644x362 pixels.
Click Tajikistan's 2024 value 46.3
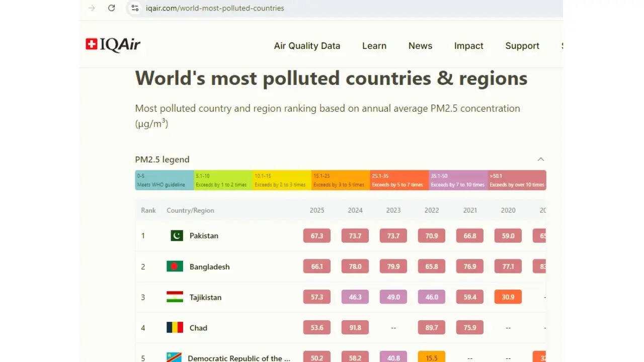(x=355, y=297)
